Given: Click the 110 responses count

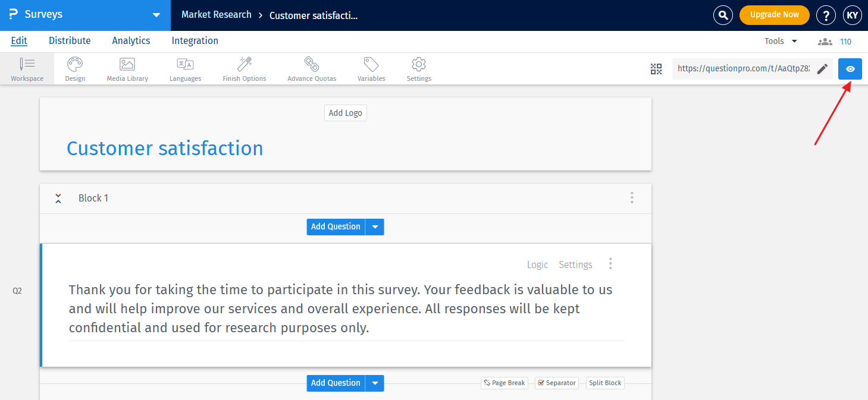Looking at the screenshot, I should tap(845, 42).
